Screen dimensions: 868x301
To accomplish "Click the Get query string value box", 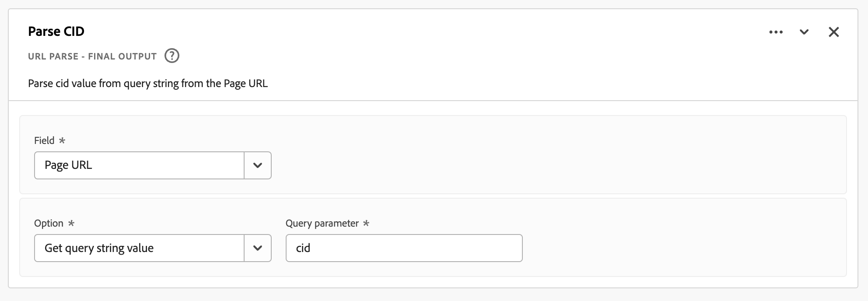I will pyautogui.click(x=139, y=248).
